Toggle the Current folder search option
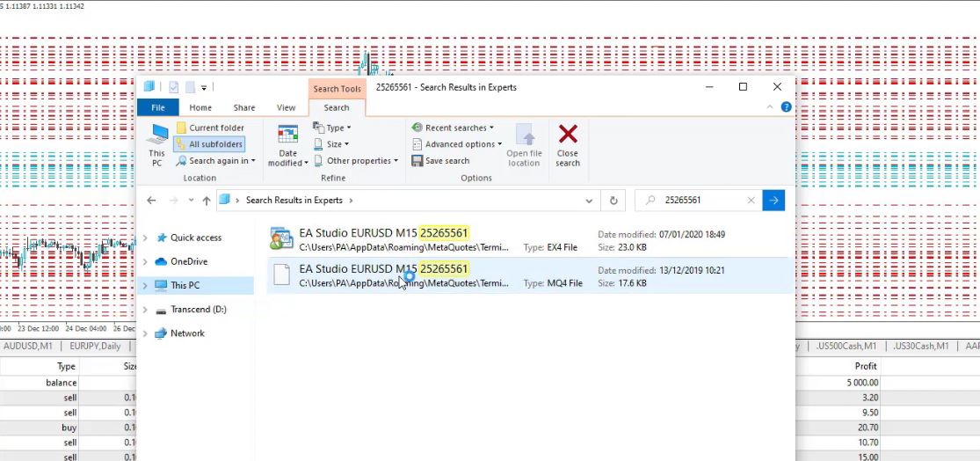 [209, 128]
